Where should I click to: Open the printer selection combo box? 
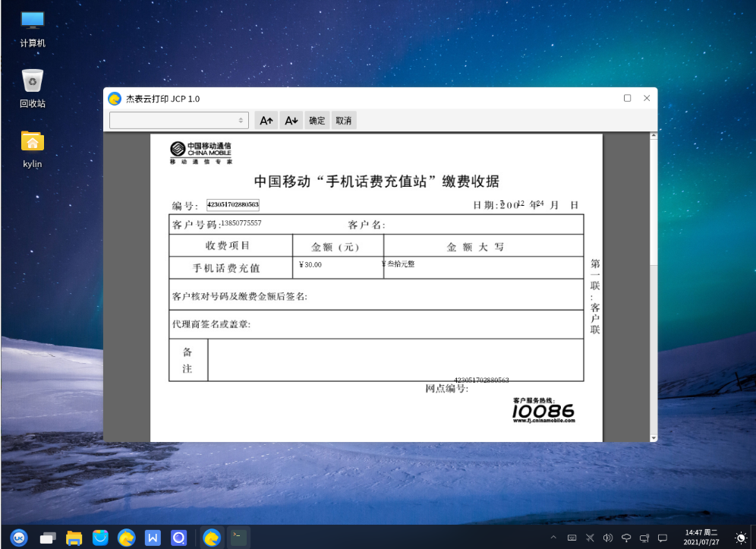click(x=179, y=121)
